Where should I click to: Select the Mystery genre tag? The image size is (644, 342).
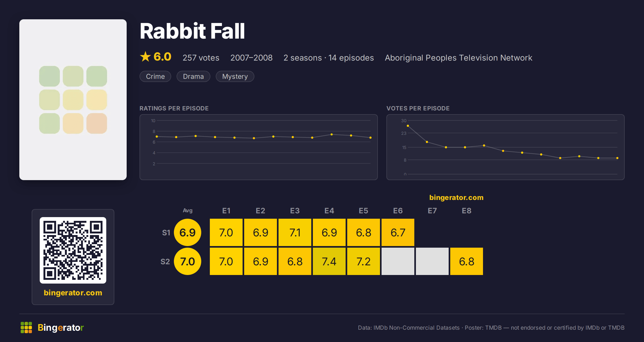(x=235, y=76)
